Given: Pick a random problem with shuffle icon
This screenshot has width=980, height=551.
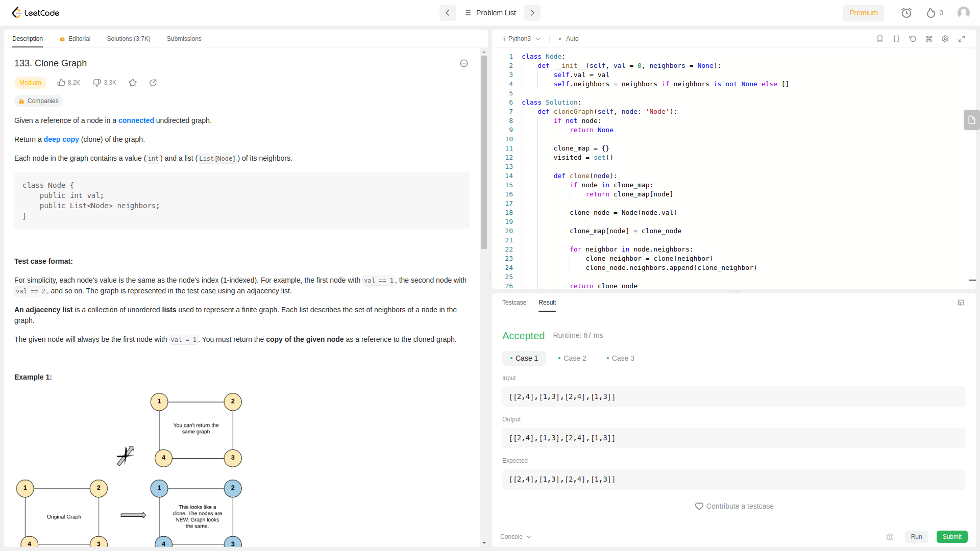Looking at the screenshot, I should 153,83.
